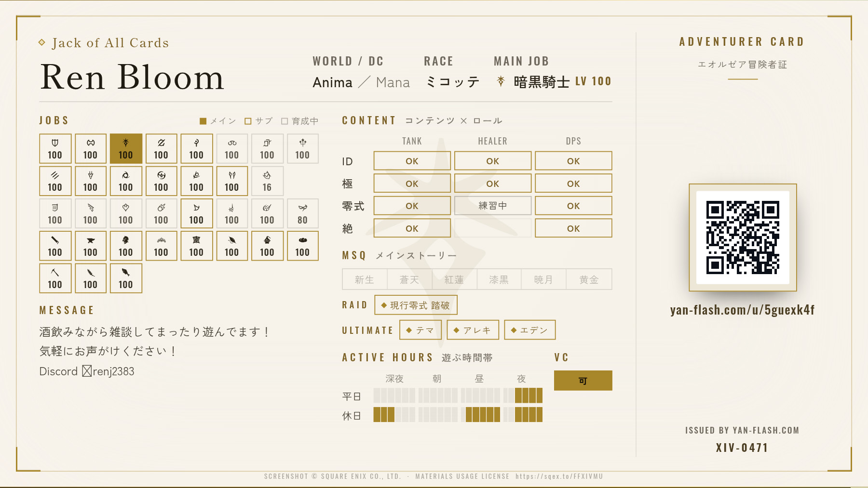Click the Blacksmith anvil job tile
Image resolution: width=868 pixels, height=488 pixels.
click(x=90, y=246)
